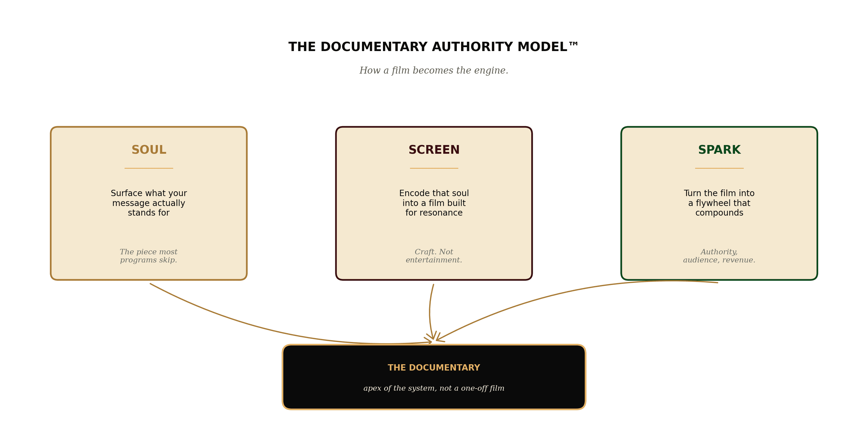This screenshot has height=448, width=868.
Task: Click the SCREEN heading
Action: (x=434, y=150)
